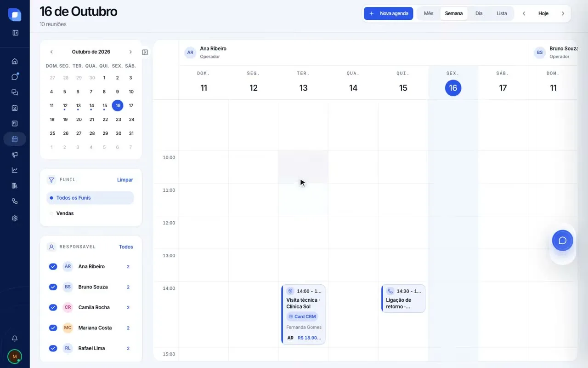Uncheck the Mariana Costa checkbox
Screen dimensions: 588x368
pyautogui.click(x=53, y=328)
